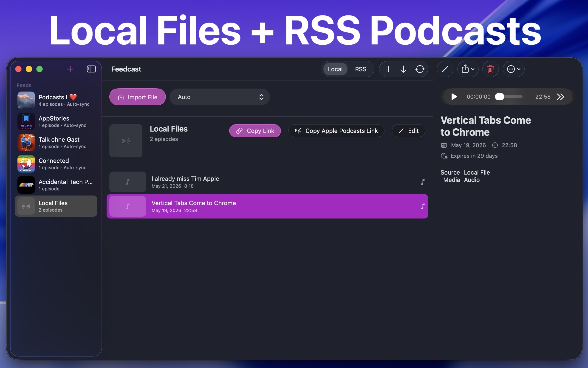Toggle the sidebar visibility icon

(91, 69)
